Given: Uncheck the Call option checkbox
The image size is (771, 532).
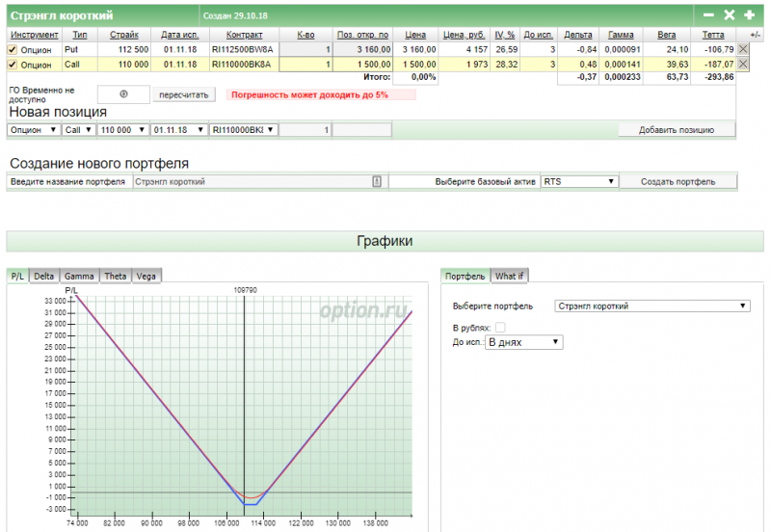Looking at the screenshot, I should (13, 65).
